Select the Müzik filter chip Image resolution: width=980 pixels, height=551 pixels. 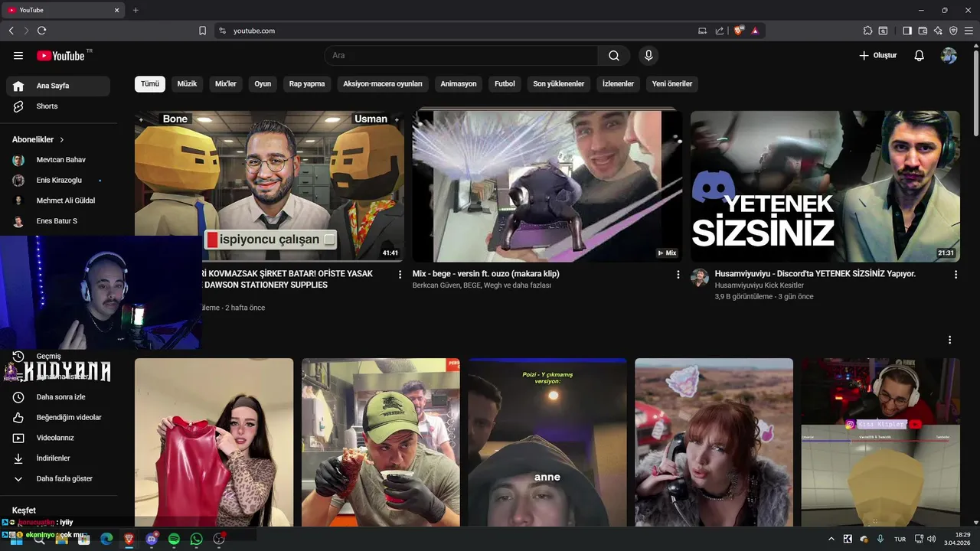click(x=187, y=83)
